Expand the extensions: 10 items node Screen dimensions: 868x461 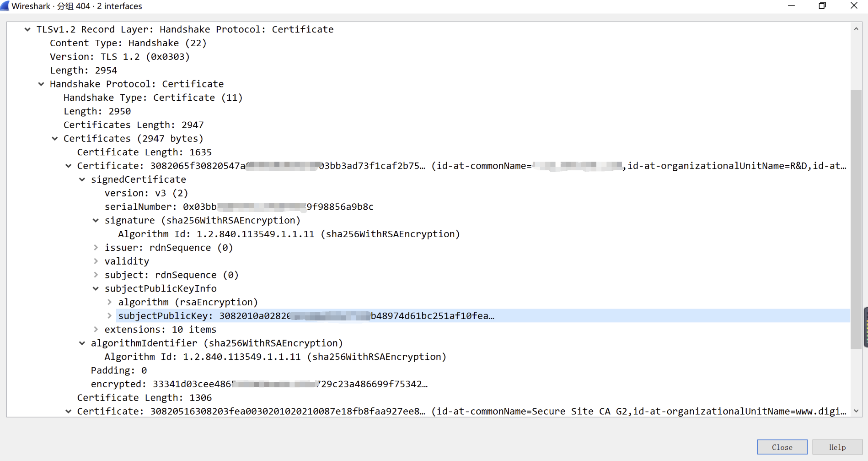tap(95, 329)
